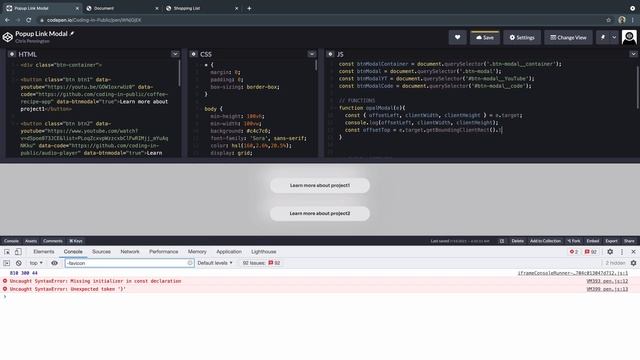The width and height of the screenshot is (640, 360).
Task: Open VM399 pen.js:13 source link
Action: pos(607,289)
